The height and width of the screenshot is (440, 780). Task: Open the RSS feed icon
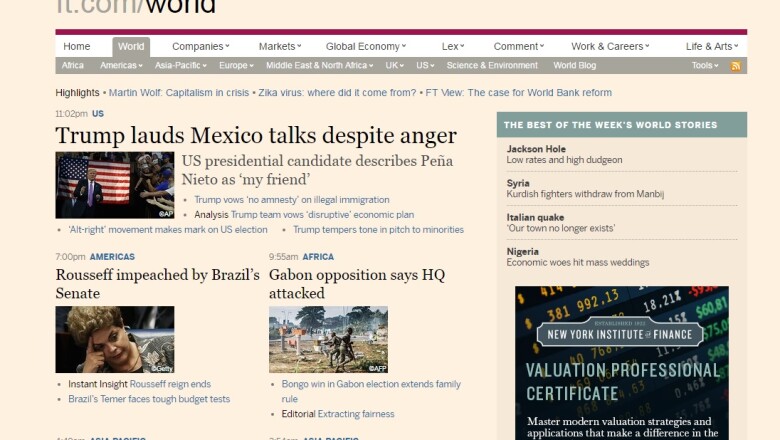tap(735, 66)
